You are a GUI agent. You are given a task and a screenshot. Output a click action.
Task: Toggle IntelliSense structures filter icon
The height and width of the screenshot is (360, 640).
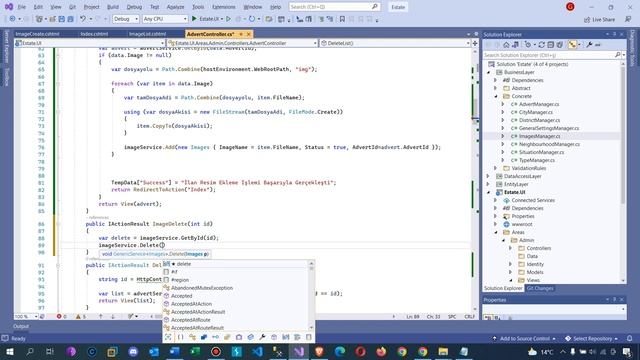click(x=204, y=337)
